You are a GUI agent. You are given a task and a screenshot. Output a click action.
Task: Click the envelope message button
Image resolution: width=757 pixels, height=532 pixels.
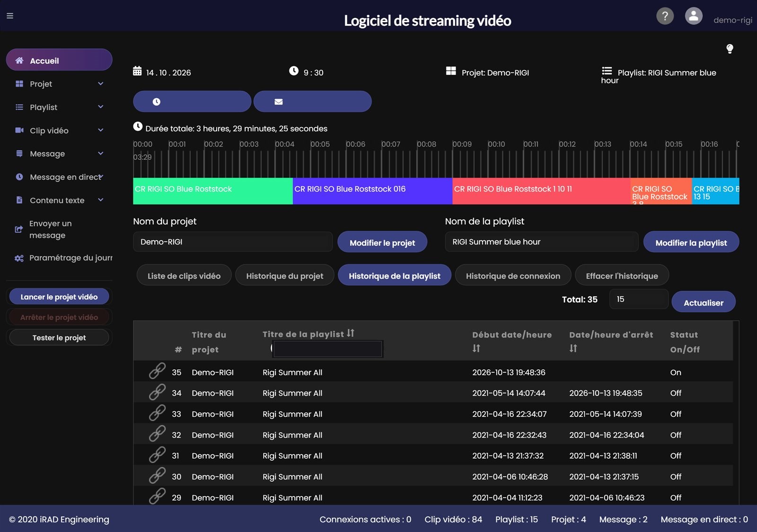(x=312, y=102)
